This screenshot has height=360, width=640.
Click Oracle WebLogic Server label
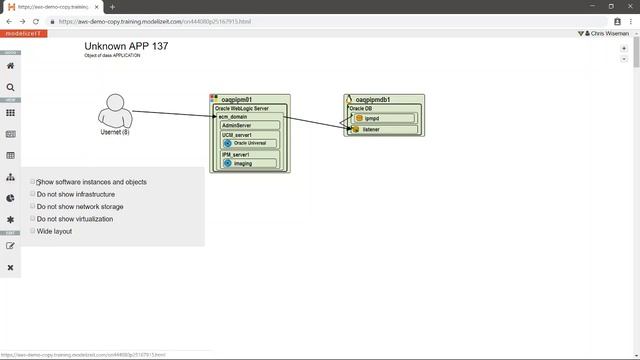tap(242, 109)
